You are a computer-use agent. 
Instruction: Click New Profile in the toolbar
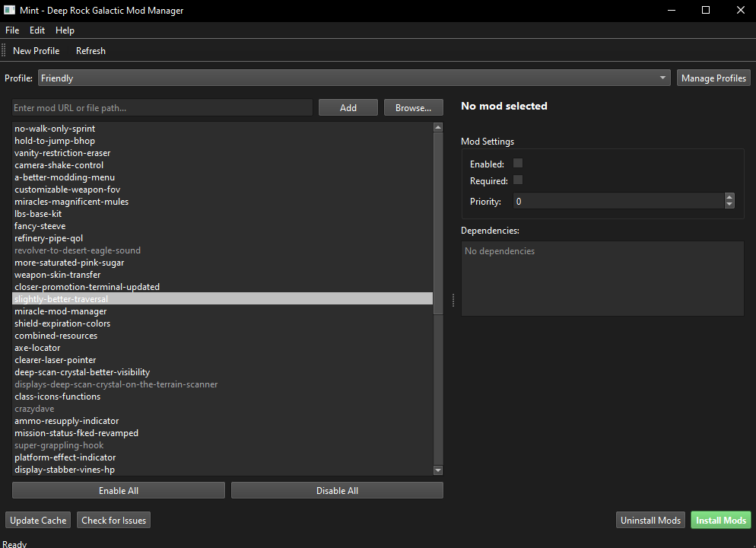[x=37, y=51]
